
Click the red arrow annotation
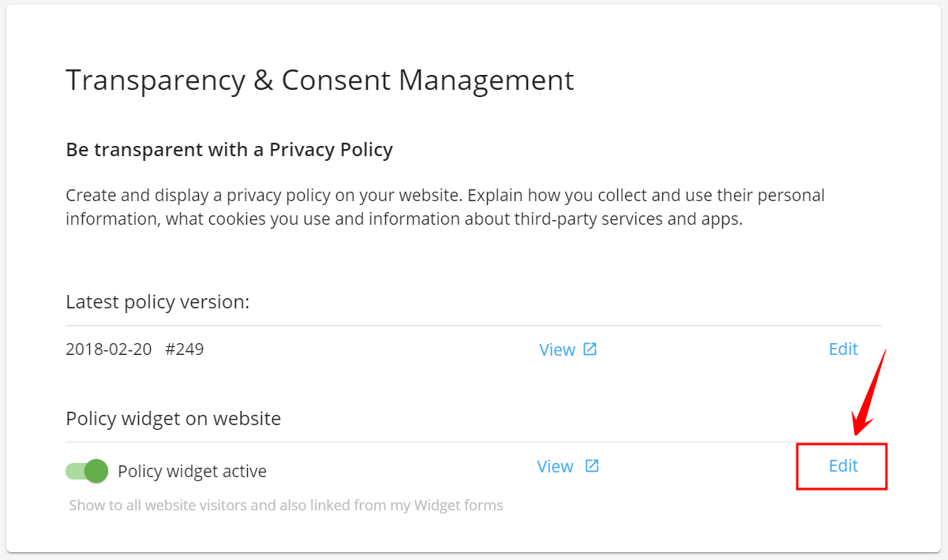click(x=870, y=393)
